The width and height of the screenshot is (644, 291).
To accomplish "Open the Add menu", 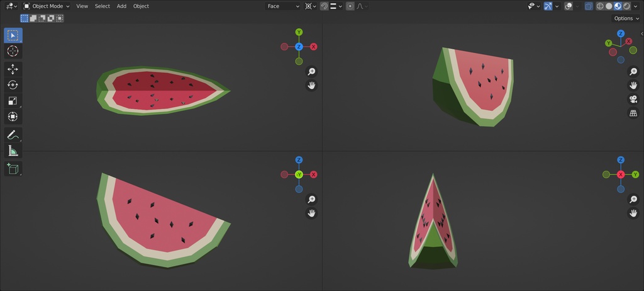I will 121,6.
